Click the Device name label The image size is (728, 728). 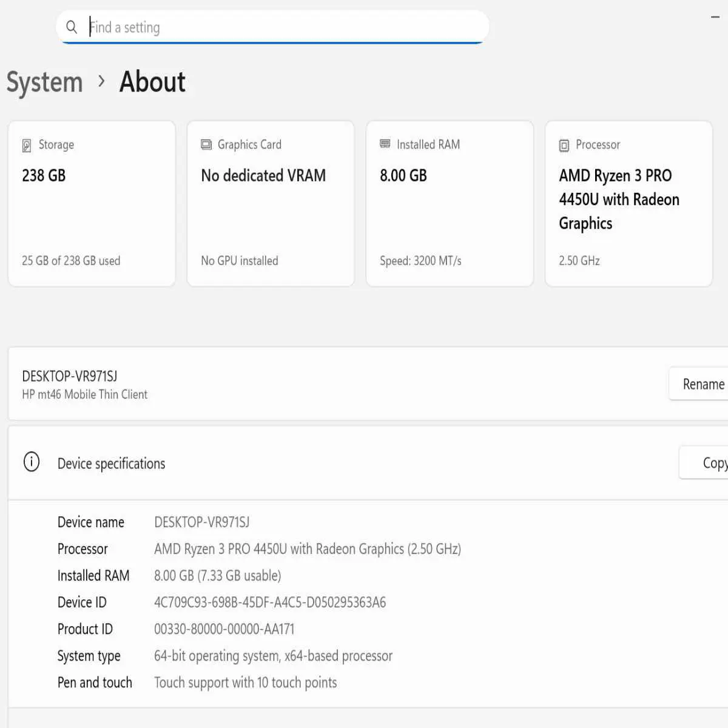click(x=91, y=522)
